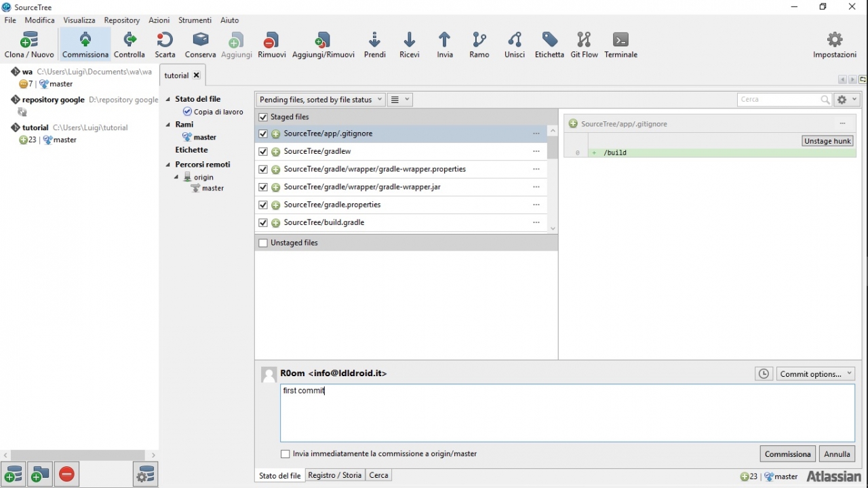Uncheck gradle-wrapper.properties checkbox
Viewport: 868px width, 488px height.
pos(263,169)
